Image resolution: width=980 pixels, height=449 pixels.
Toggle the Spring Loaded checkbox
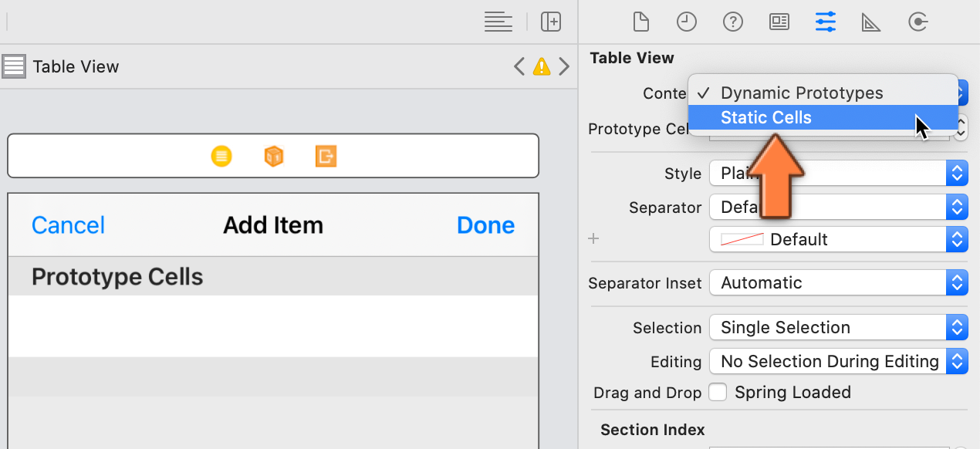(x=718, y=392)
